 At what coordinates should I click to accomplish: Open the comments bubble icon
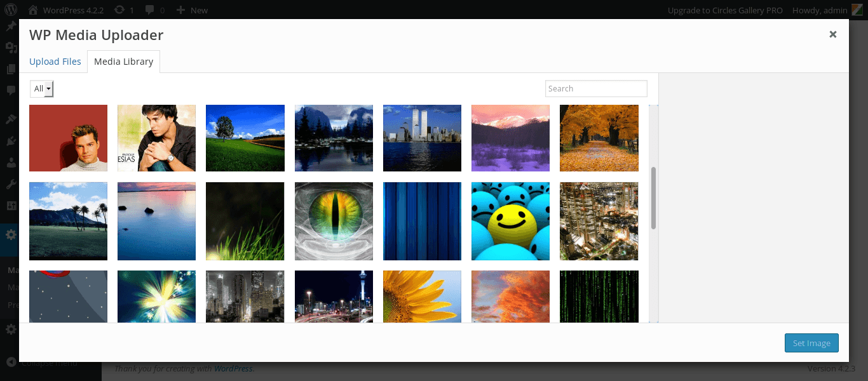point(149,10)
